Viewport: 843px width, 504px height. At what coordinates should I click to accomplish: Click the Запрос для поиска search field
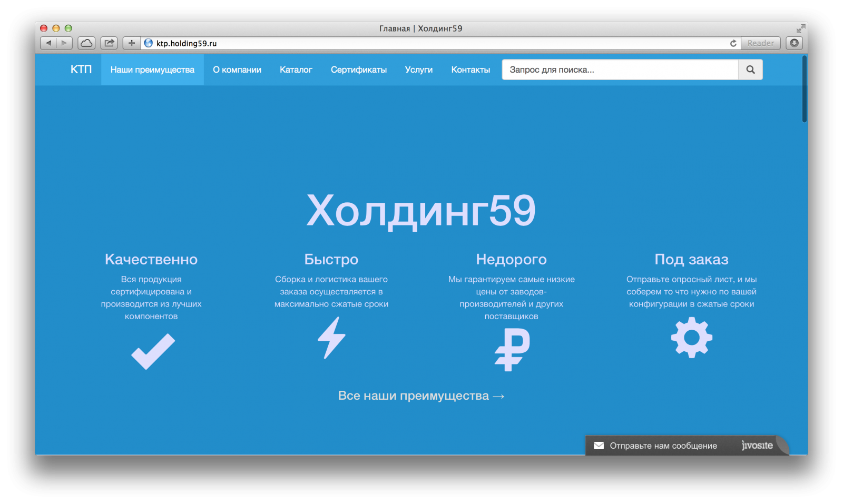coord(620,70)
